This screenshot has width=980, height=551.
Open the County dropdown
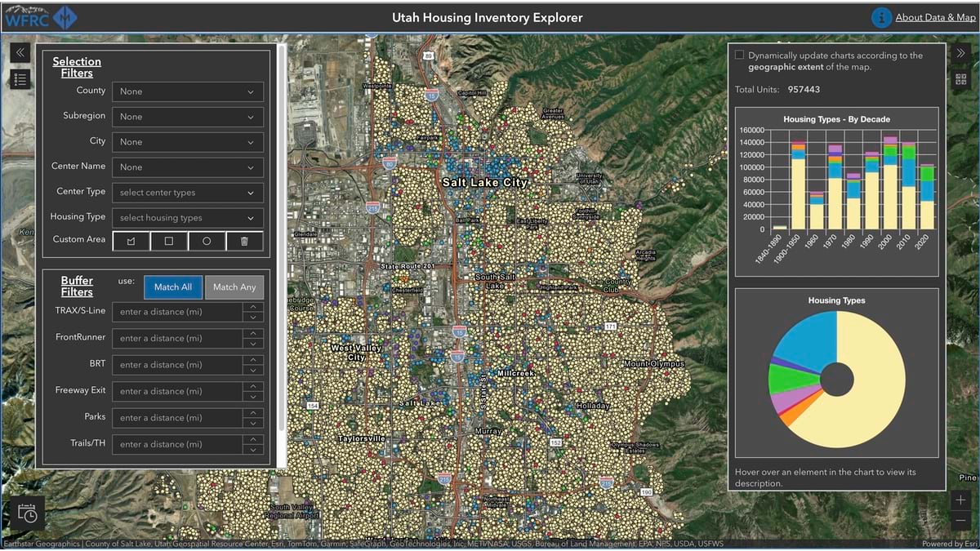(188, 91)
